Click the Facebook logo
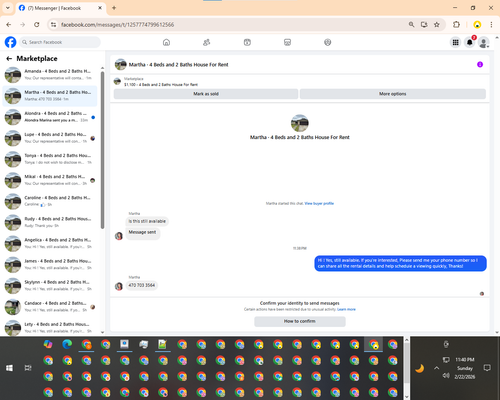 [10, 42]
